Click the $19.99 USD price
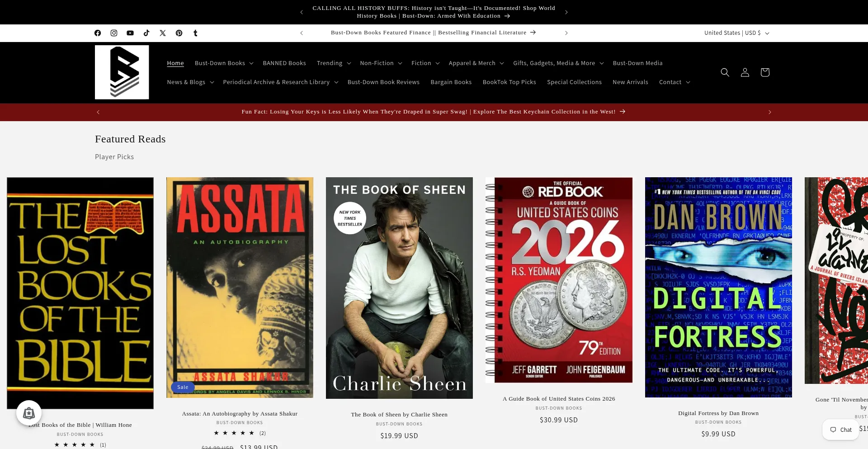Image resolution: width=868 pixels, height=449 pixels. [x=399, y=436]
